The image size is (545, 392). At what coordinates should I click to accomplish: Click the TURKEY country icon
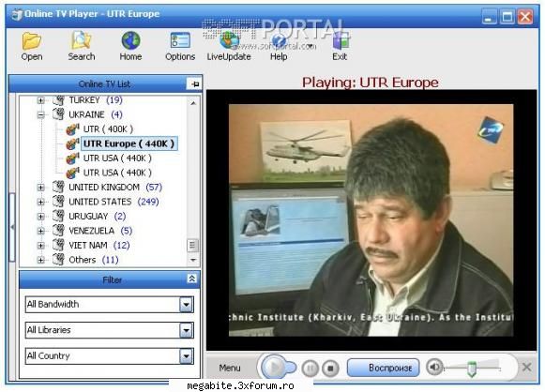tap(58, 100)
